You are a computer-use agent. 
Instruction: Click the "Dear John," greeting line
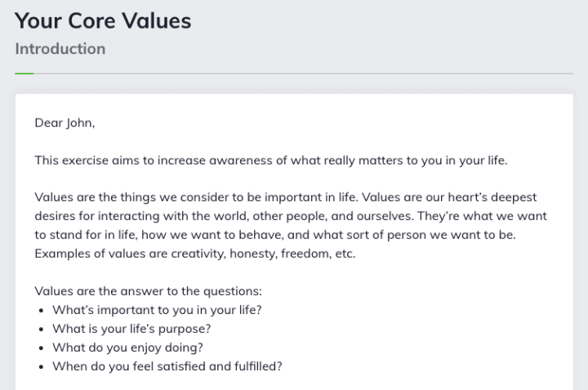pyautogui.click(x=65, y=123)
